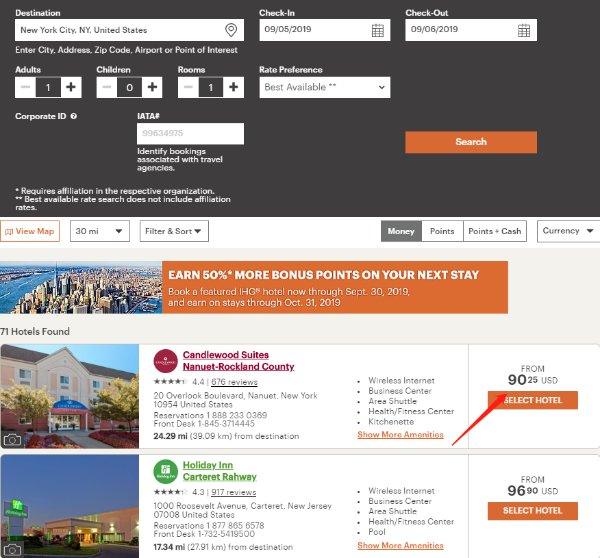Click the Pool amenity text
The image size is (600, 558).
[377, 532]
